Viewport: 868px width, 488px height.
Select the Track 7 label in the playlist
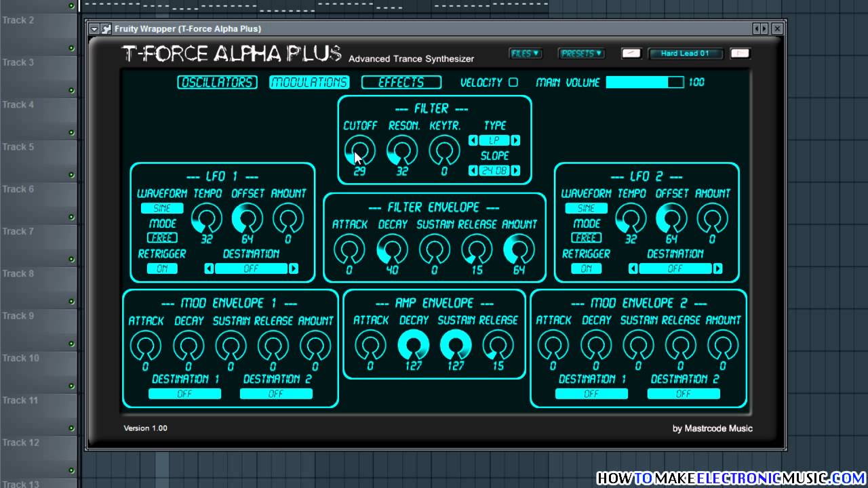18,231
